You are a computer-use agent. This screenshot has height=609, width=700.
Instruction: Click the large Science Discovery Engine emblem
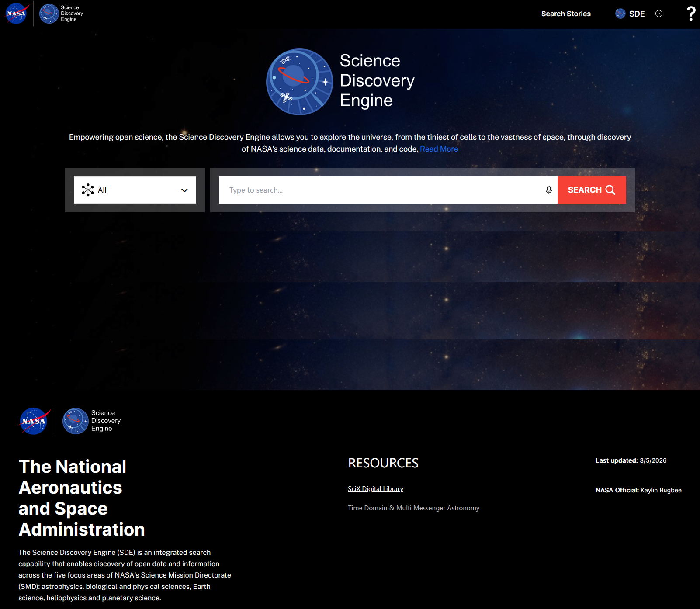click(300, 82)
